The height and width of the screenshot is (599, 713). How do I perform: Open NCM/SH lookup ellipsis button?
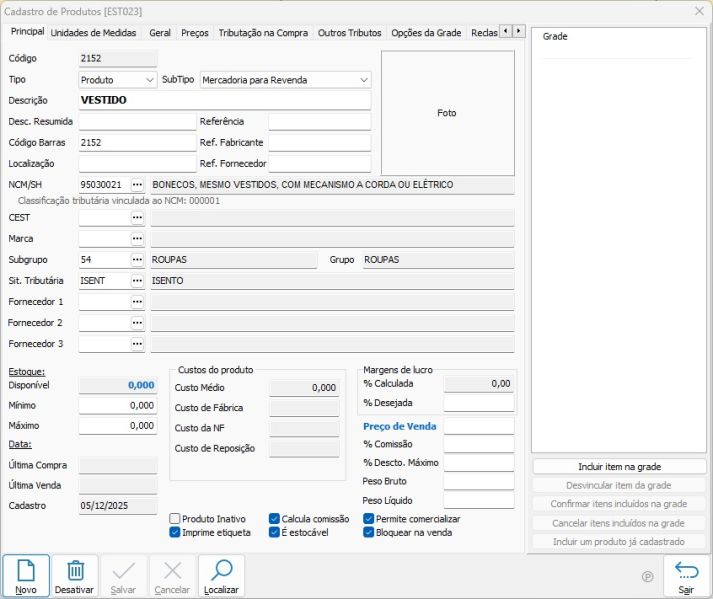click(138, 185)
